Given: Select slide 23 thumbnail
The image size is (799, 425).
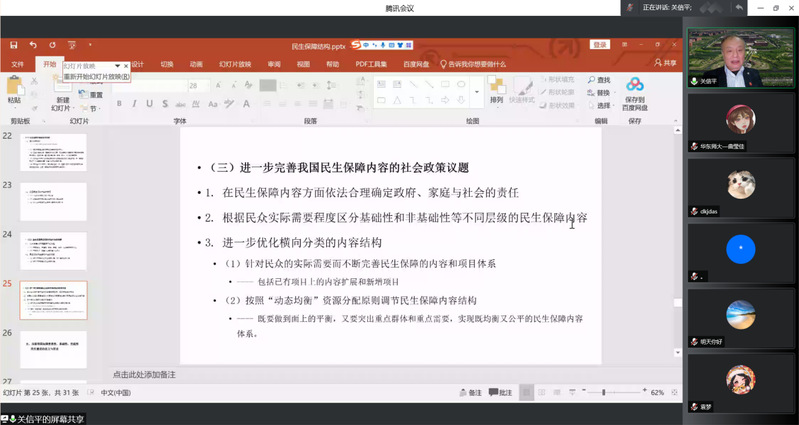Looking at the screenshot, I should point(54,202).
